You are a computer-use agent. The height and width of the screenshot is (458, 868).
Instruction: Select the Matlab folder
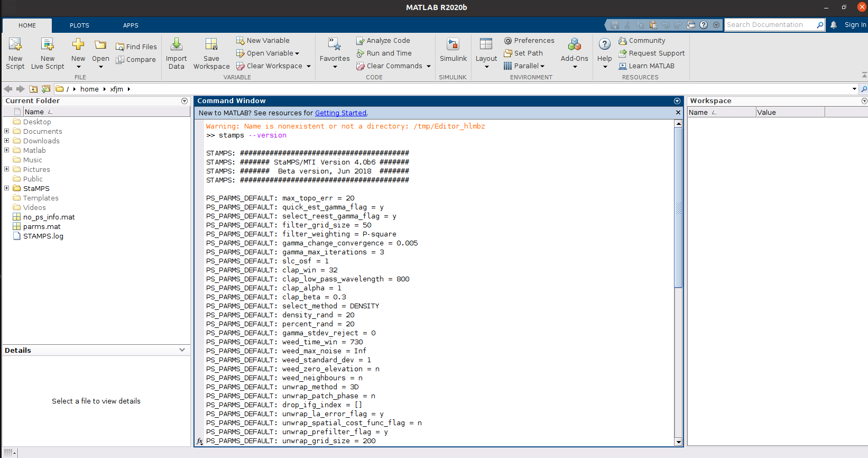pyautogui.click(x=34, y=150)
